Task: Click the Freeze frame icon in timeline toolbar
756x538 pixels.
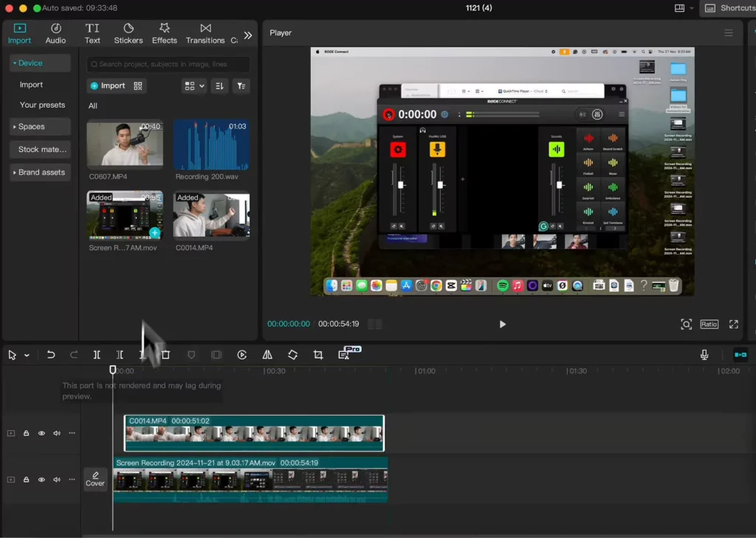Action: point(216,355)
